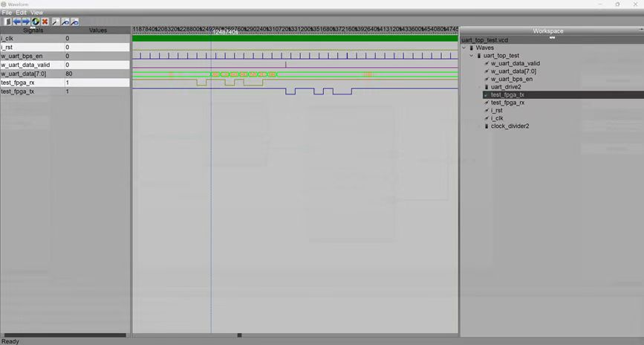Viewport: 644px width, 345px height.
Task: Open the Edit menu
Action: point(22,13)
